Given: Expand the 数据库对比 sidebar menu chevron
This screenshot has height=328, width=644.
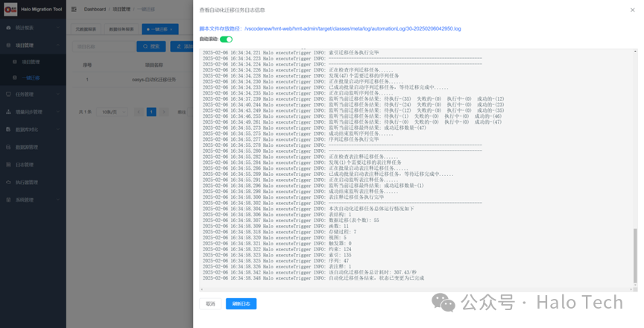Looking at the screenshot, I should coord(58,129).
